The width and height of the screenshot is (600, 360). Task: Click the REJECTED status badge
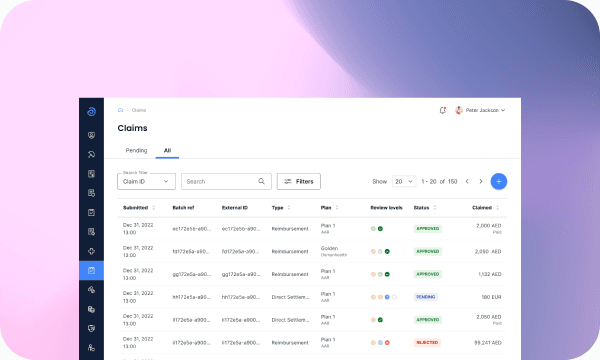coord(427,342)
